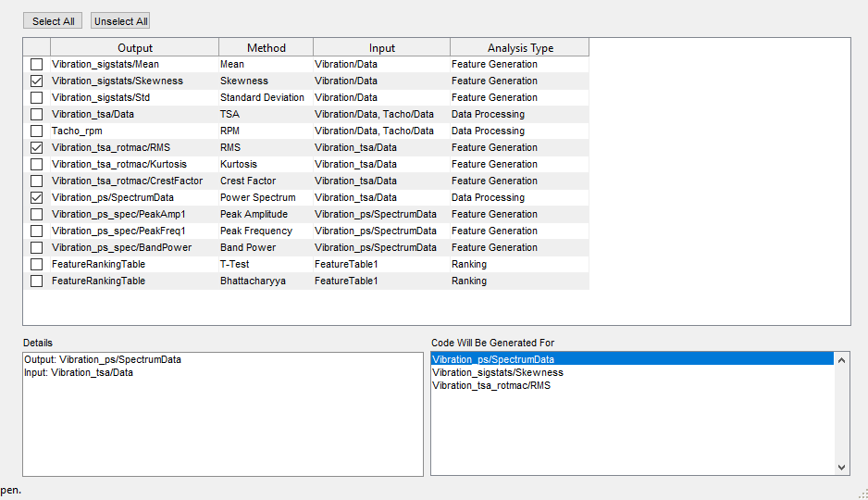Sort by the Output column header
The image size is (868, 500).
point(135,48)
